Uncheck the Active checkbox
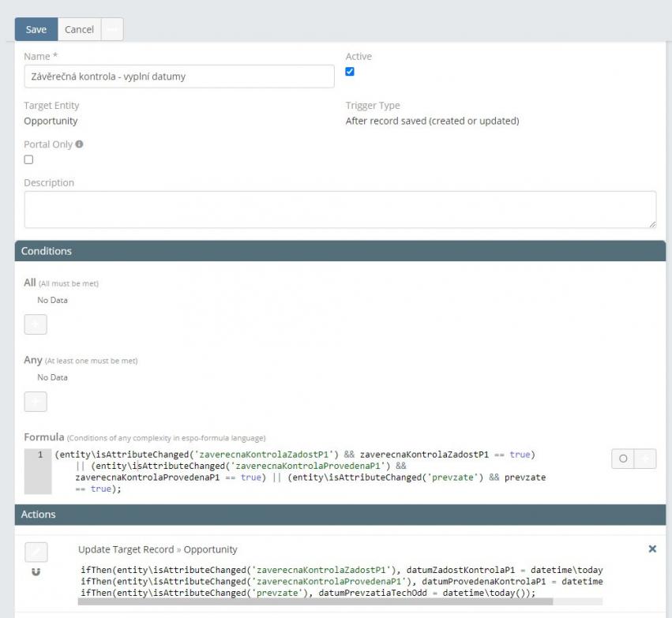 pos(350,72)
